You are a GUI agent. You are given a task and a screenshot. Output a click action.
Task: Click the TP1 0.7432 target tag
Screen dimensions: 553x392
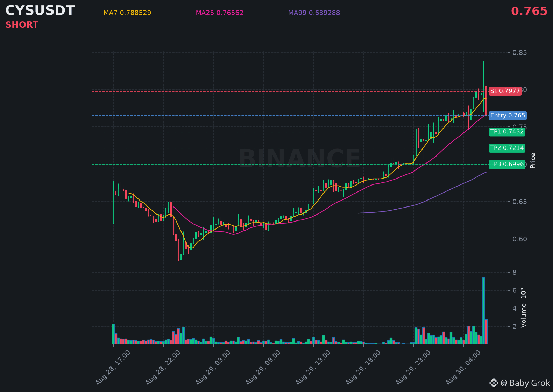507,132
